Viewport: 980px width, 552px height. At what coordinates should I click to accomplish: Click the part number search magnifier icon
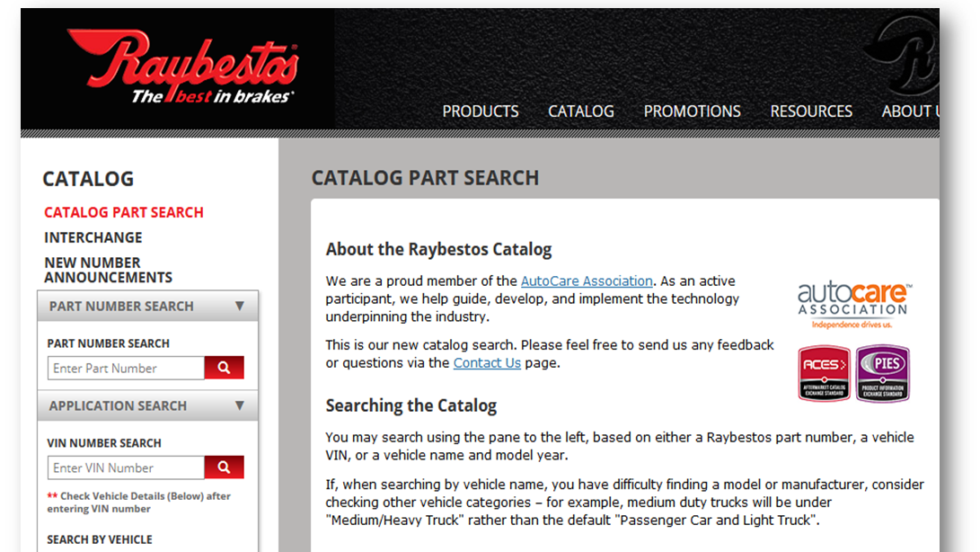point(224,368)
